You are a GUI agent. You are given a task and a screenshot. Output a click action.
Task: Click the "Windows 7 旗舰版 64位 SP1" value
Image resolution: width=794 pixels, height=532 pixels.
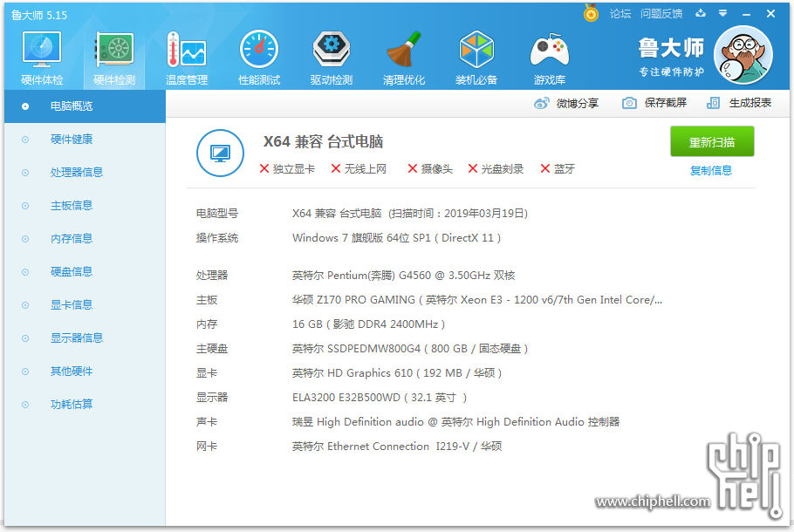[361, 238]
